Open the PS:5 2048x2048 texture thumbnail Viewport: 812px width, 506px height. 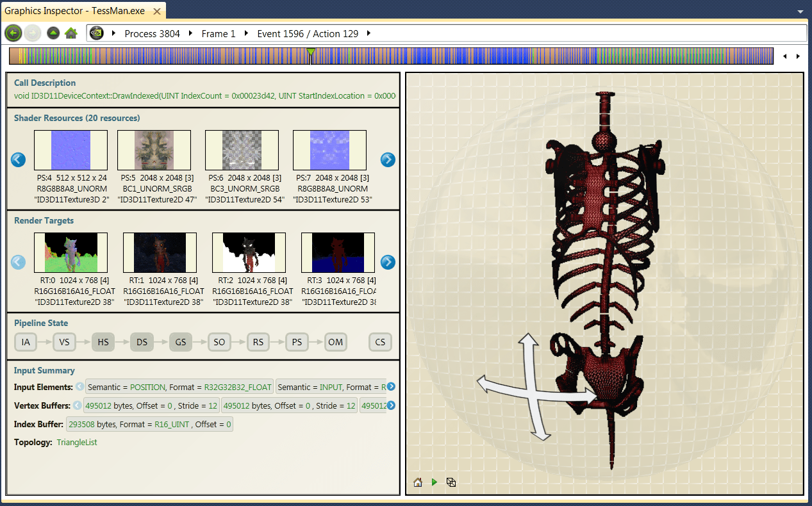(x=154, y=149)
